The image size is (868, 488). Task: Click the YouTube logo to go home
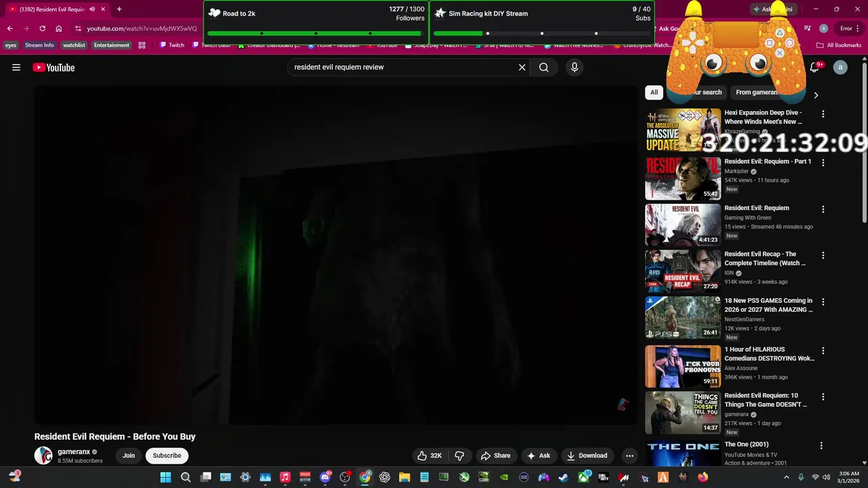(x=54, y=67)
